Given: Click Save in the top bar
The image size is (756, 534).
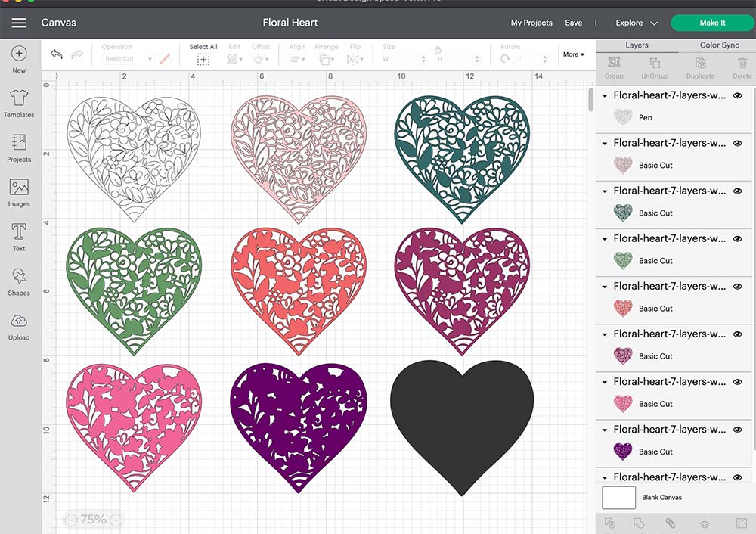Looking at the screenshot, I should [574, 23].
